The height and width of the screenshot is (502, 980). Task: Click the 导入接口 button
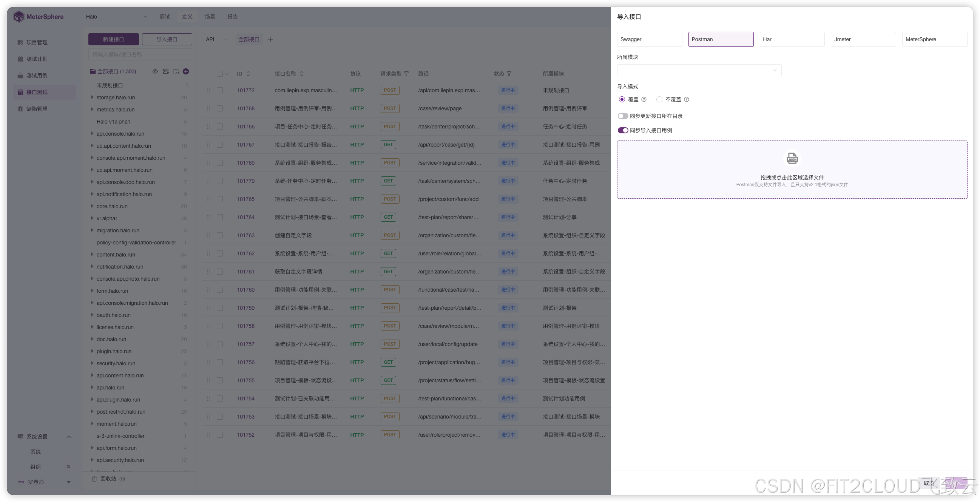(x=167, y=39)
